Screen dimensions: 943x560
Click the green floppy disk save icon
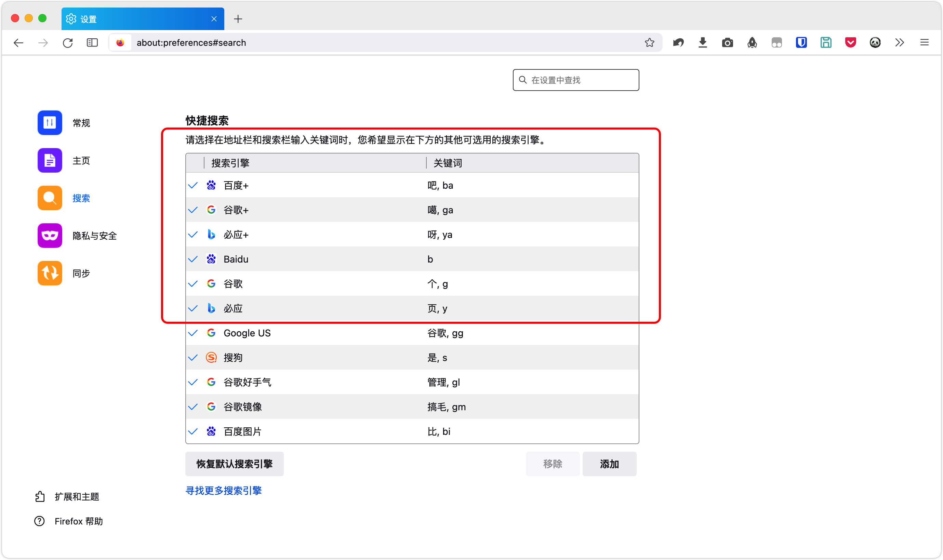coord(826,42)
